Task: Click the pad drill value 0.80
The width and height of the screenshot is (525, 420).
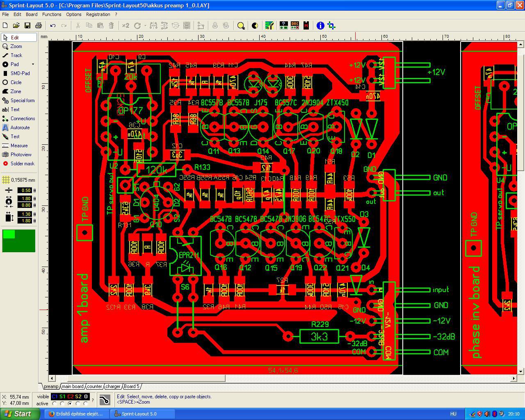Action: point(25,205)
